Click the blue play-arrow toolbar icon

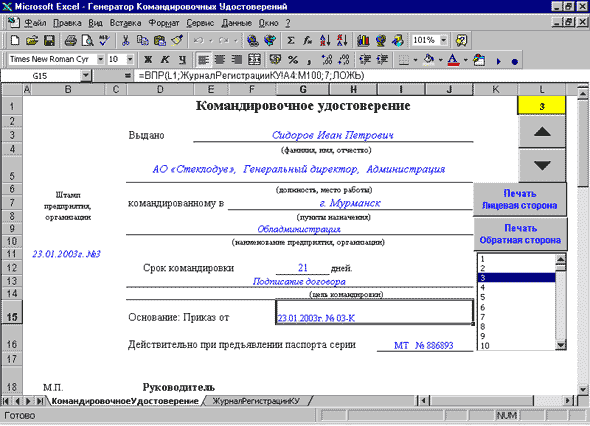pos(499,61)
